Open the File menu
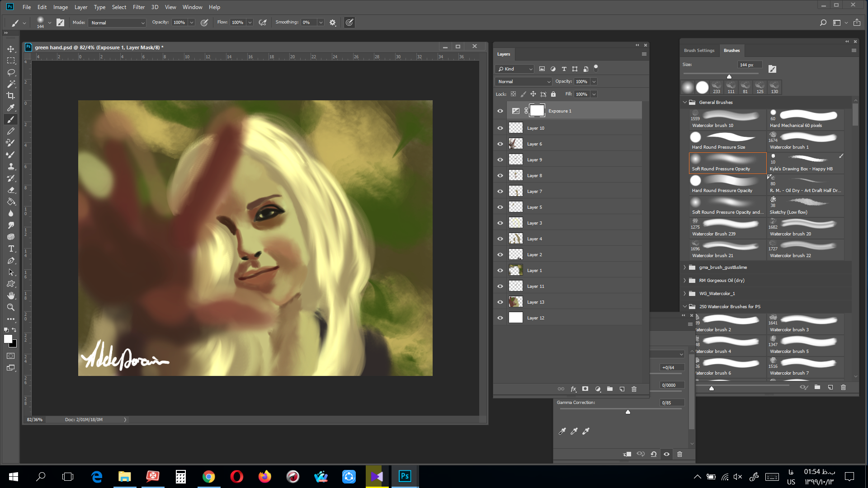The width and height of the screenshot is (868, 488). (27, 7)
